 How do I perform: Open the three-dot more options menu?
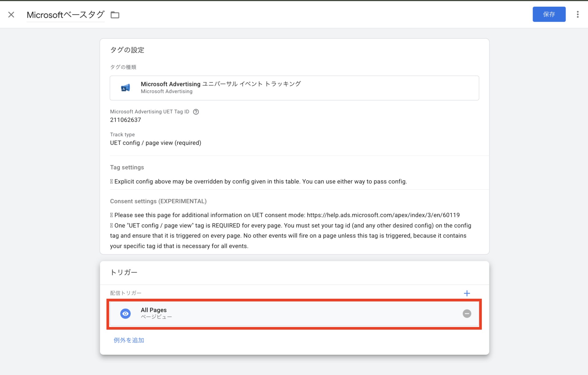click(578, 14)
